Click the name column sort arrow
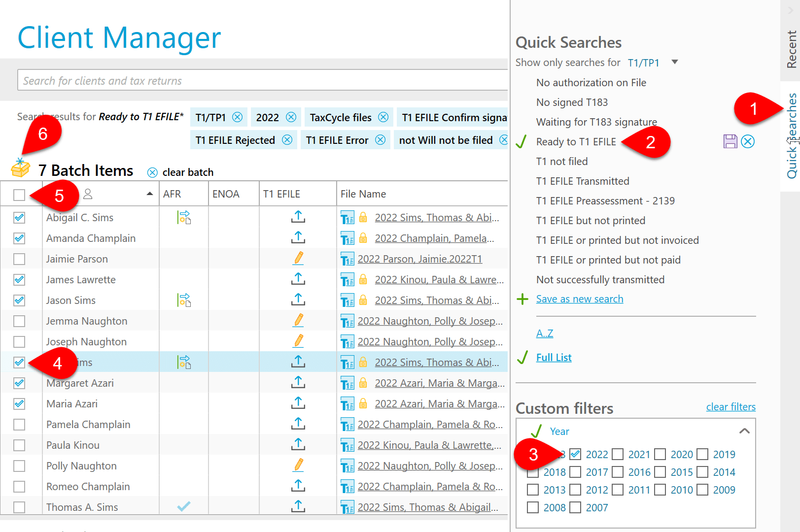The image size is (800, 532). click(149, 194)
